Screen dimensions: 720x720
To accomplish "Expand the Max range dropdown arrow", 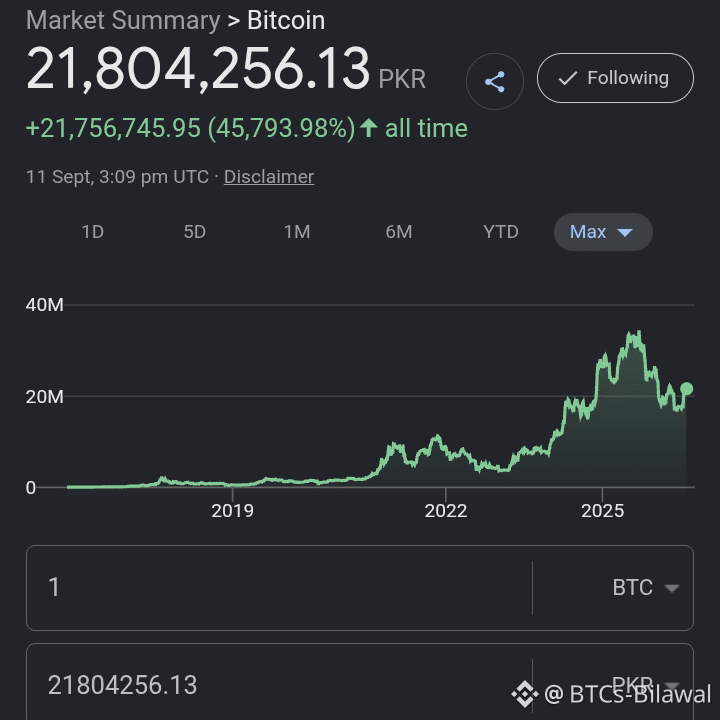I will pyautogui.click(x=625, y=232).
